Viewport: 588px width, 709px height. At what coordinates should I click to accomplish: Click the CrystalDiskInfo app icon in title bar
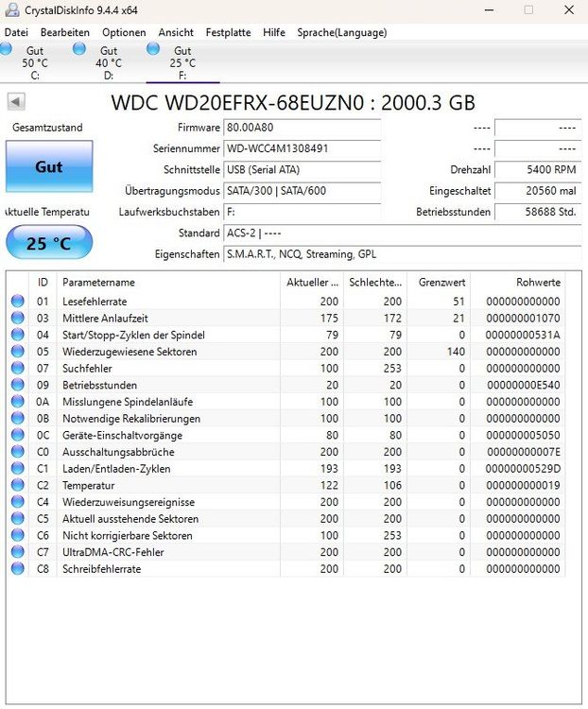click(x=11, y=10)
